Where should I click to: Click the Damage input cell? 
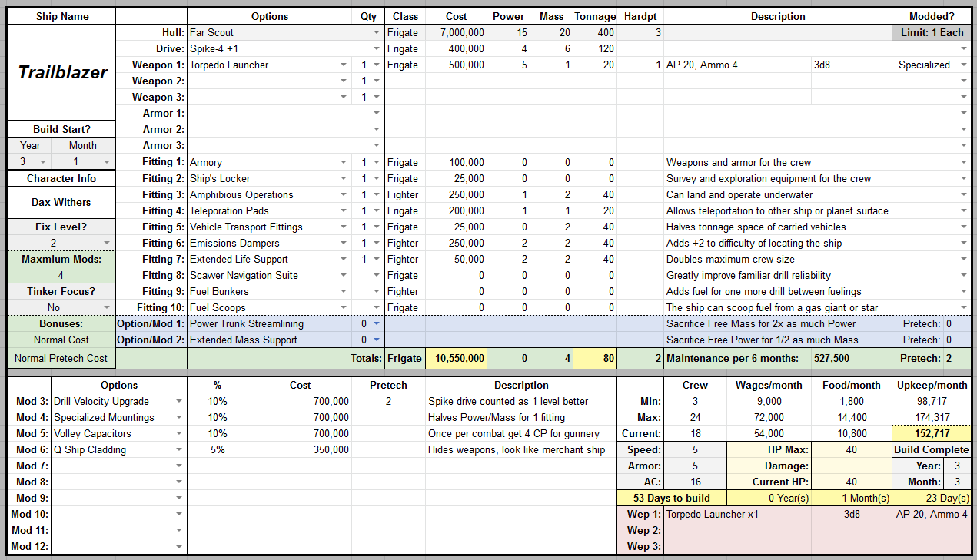tap(851, 466)
